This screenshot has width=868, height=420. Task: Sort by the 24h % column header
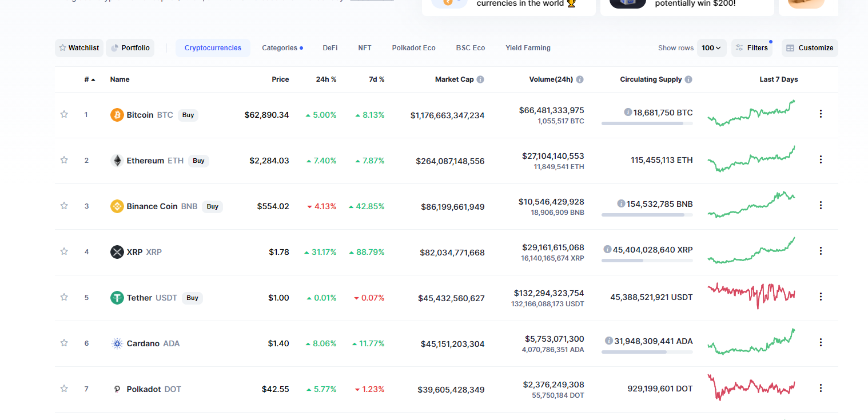pos(326,79)
